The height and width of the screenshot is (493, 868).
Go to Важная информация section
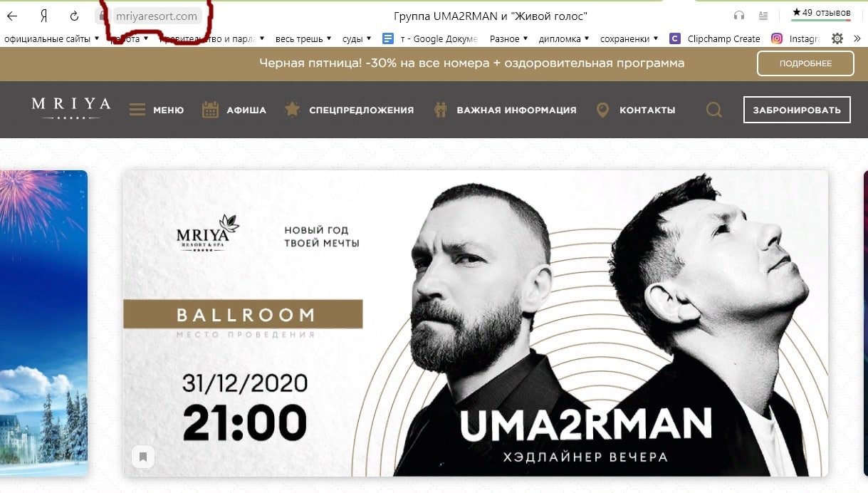coord(506,110)
